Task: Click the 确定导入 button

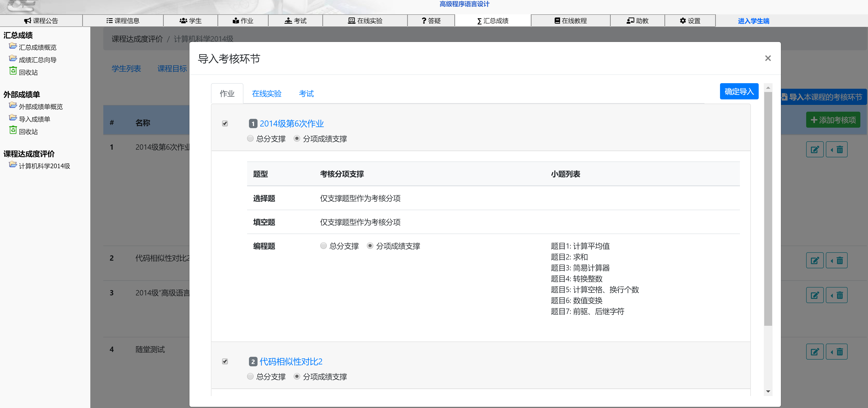Action: click(739, 91)
